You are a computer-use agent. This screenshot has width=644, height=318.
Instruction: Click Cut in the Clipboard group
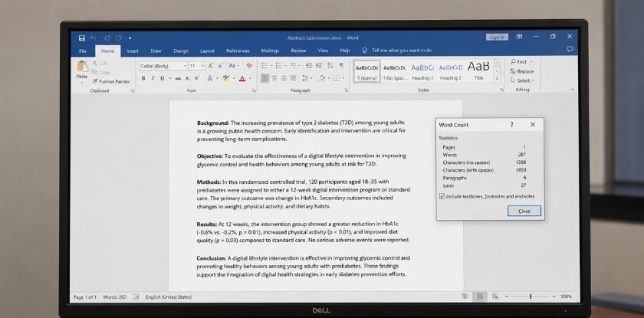tap(100, 63)
